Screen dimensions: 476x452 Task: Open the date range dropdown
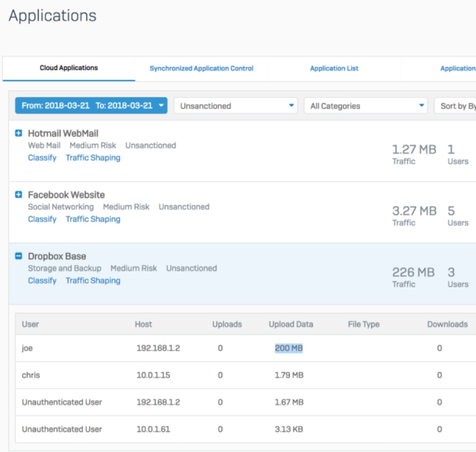point(91,106)
